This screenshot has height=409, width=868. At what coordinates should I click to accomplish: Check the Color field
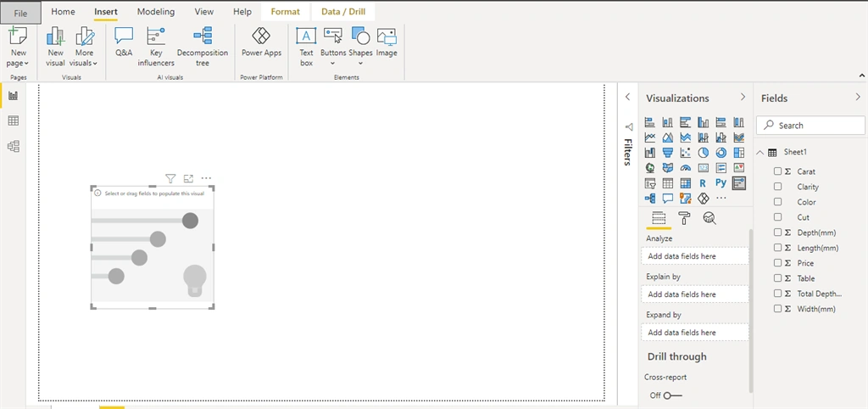coord(778,202)
